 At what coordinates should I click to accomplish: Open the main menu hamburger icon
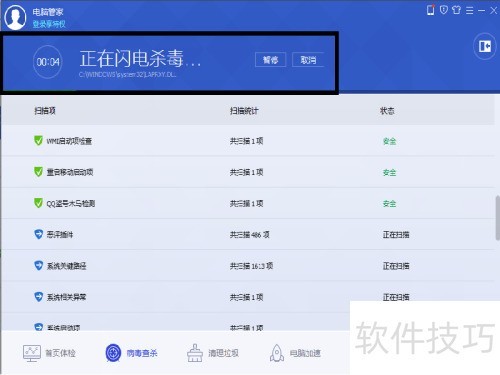click(x=470, y=10)
